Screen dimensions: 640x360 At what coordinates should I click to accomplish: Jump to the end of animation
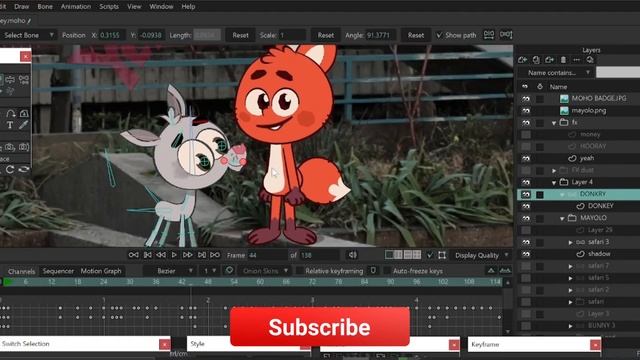pyautogui.click(x=215, y=255)
